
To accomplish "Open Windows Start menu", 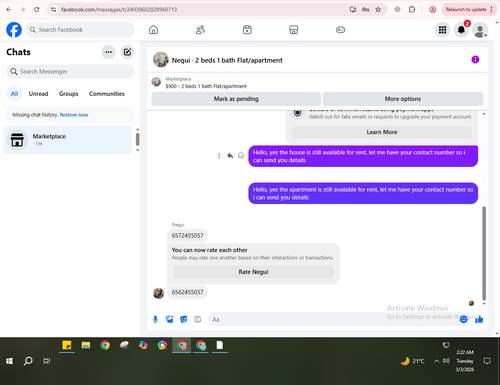I will click(9, 361).
